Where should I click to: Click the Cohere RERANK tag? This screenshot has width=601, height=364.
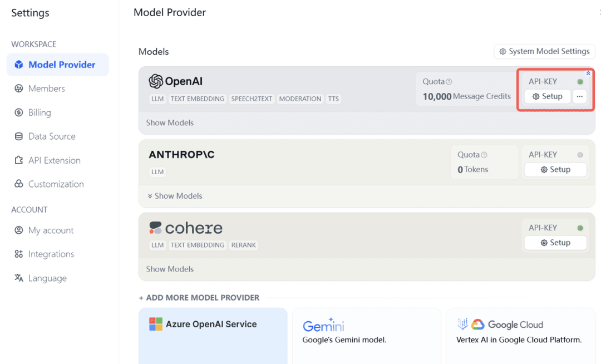tap(243, 245)
